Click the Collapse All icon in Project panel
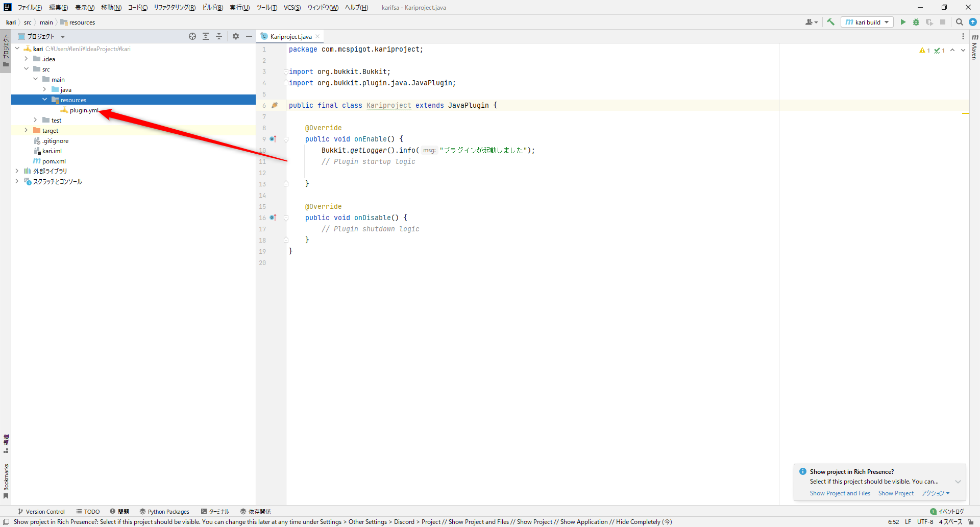 pyautogui.click(x=219, y=36)
